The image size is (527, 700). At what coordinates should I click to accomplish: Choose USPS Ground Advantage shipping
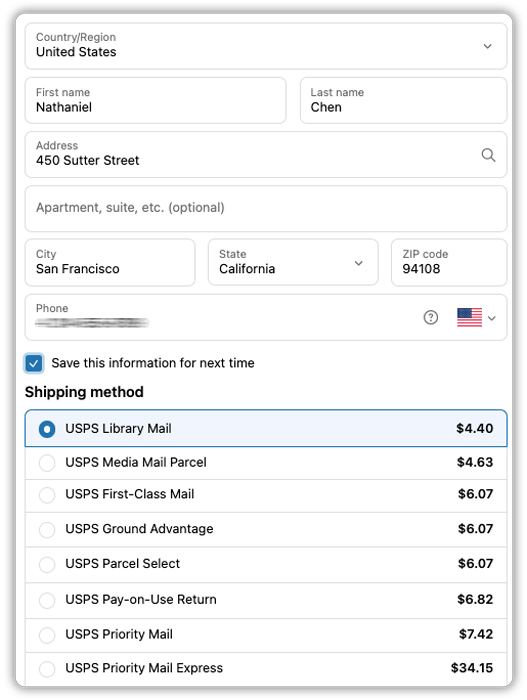click(x=266, y=529)
